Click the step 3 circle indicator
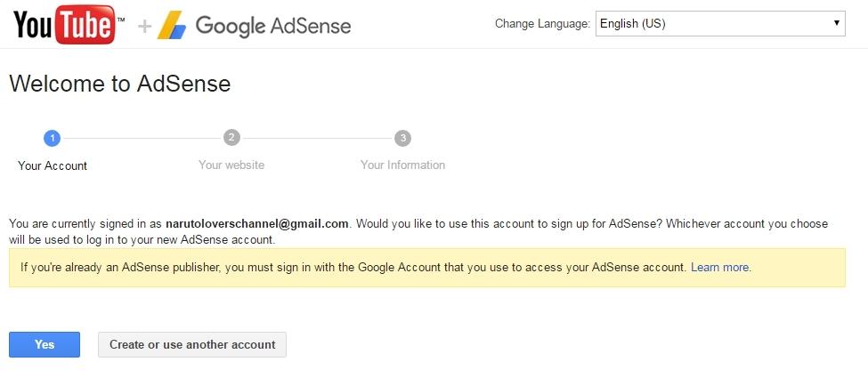Screen dimensions: 868x386 tap(403, 138)
